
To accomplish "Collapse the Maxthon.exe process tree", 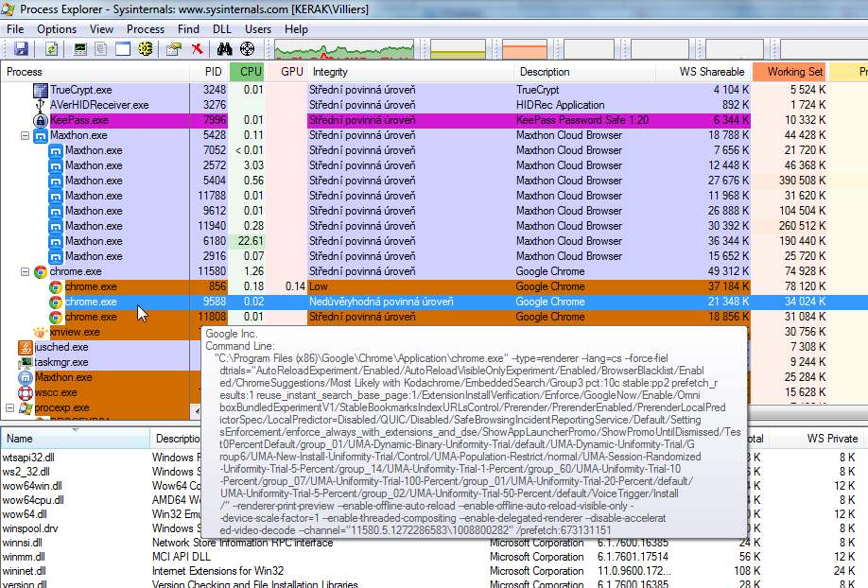I will (x=25, y=135).
